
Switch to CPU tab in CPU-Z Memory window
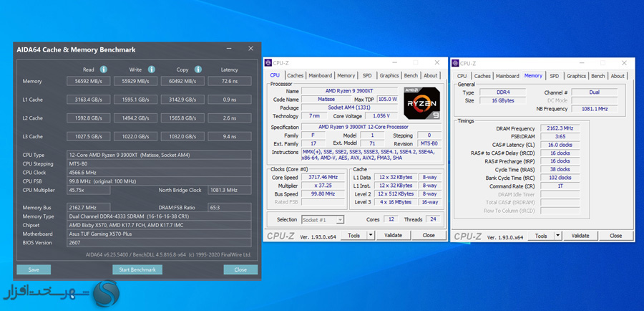462,76
